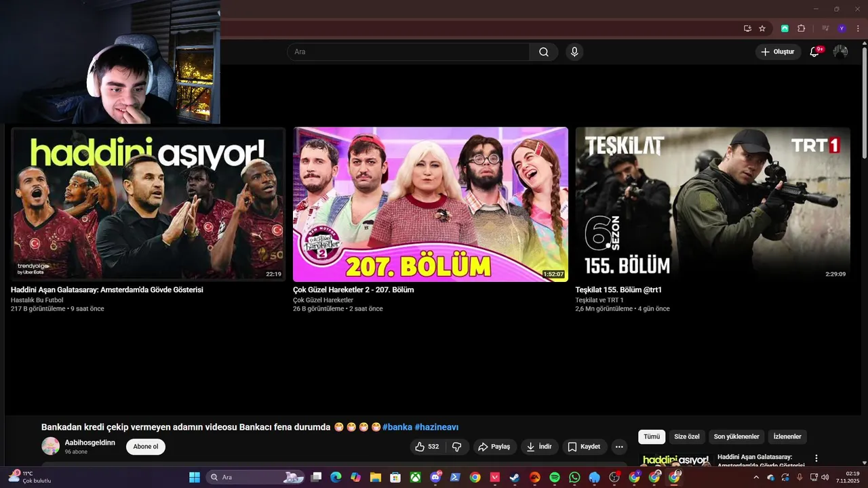Screen dimensions: 868x488
Task: Launch Microsoft Edge from the taskbar
Action: tap(336, 477)
